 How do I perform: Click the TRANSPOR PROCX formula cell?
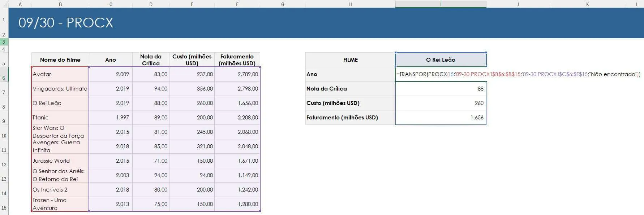(x=441, y=74)
